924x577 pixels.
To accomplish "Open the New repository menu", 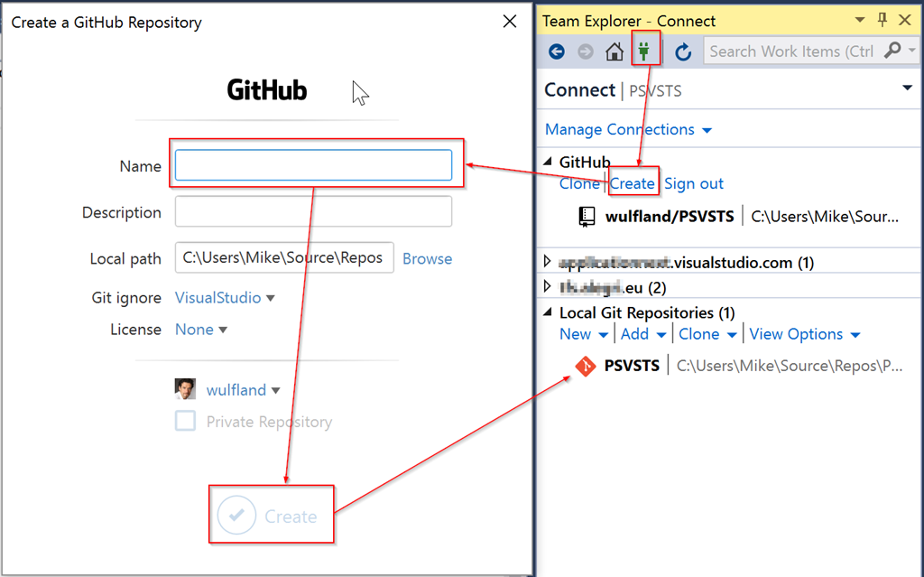I will click(x=583, y=334).
